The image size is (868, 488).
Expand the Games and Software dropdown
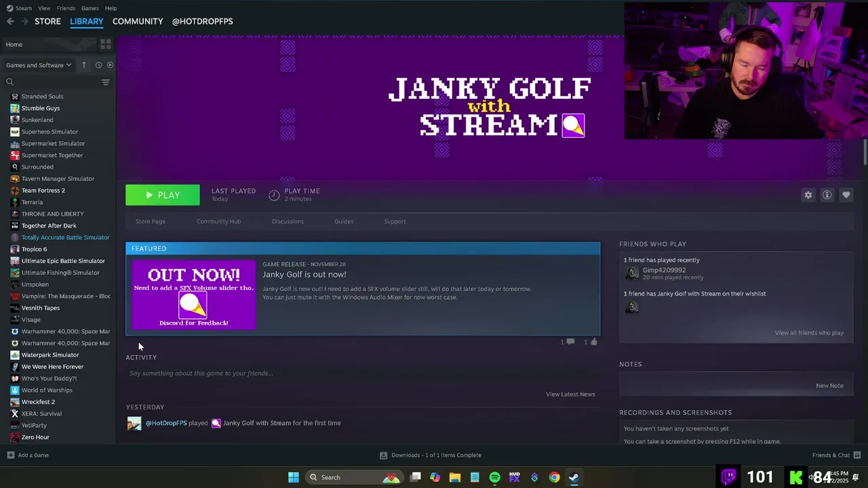pyautogui.click(x=39, y=65)
